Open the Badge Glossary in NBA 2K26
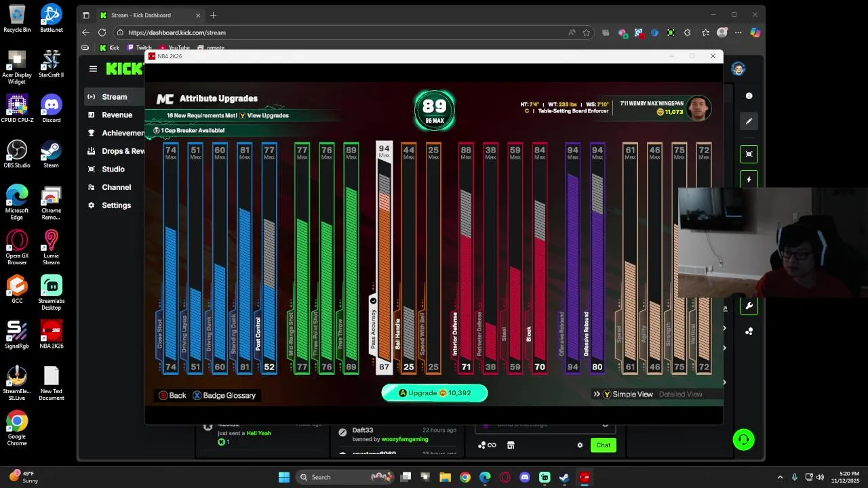 224,395
